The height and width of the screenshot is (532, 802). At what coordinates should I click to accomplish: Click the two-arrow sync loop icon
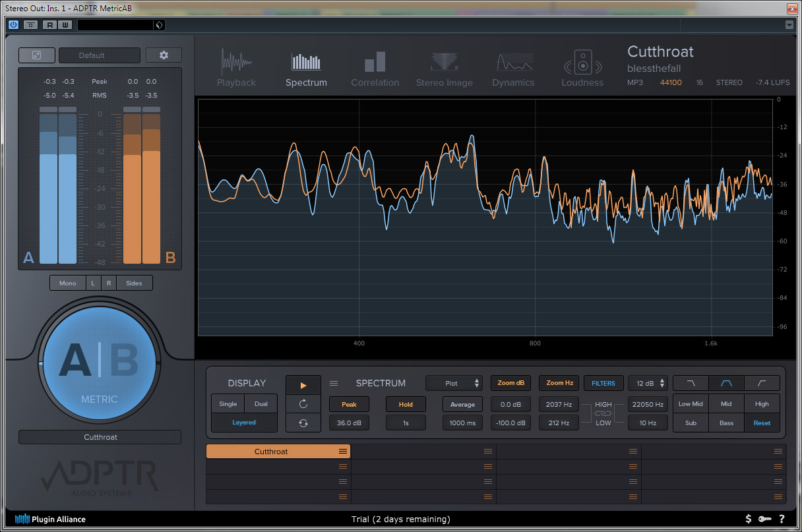point(303,423)
